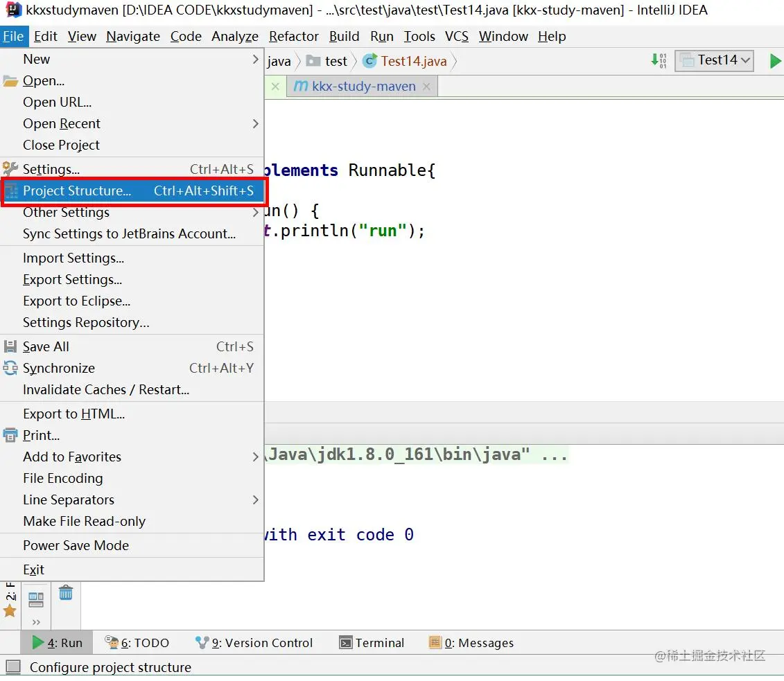Open the File menu
The height and width of the screenshot is (681, 784).
(x=13, y=37)
